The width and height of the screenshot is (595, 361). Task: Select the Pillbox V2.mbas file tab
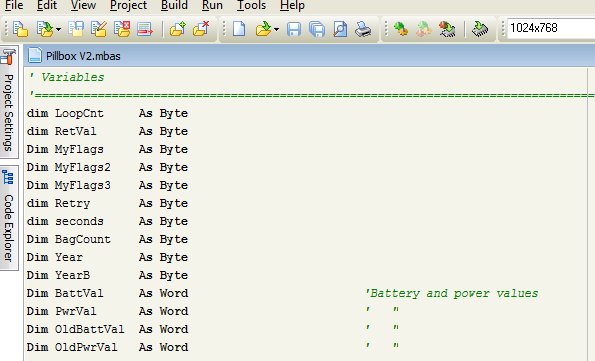83,56
